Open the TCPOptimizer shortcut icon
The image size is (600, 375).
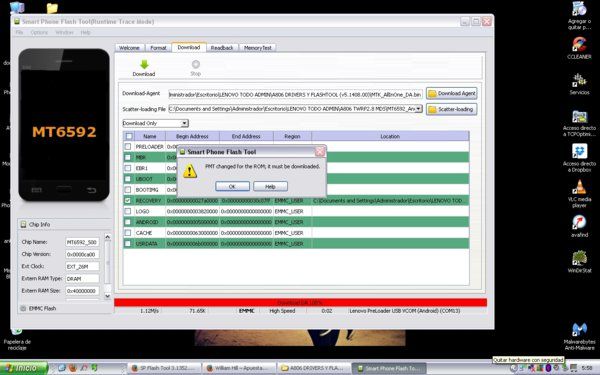(579, 116)
